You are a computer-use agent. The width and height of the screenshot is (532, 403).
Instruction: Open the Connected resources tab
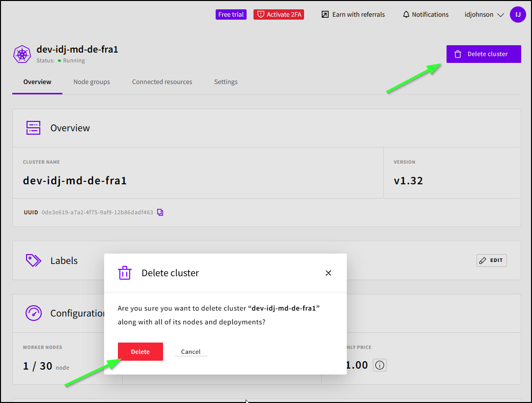pos(162,82)
